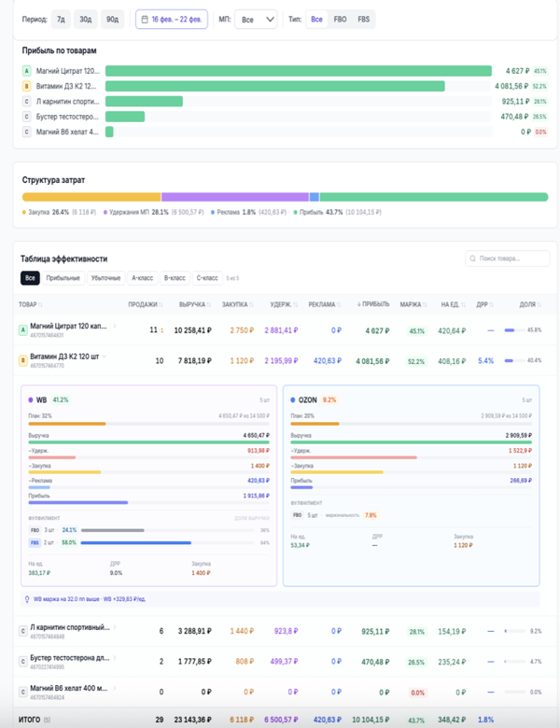Screen dimensions: 560x728
Task: Collapse the Витамин Д3 K2 row details
Action: 105,357
